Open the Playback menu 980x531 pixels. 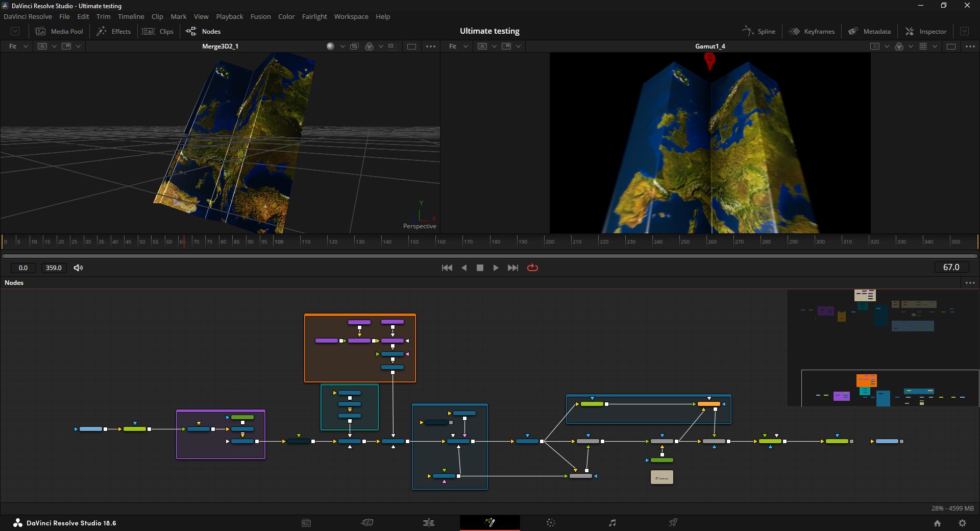click(229, 16)
